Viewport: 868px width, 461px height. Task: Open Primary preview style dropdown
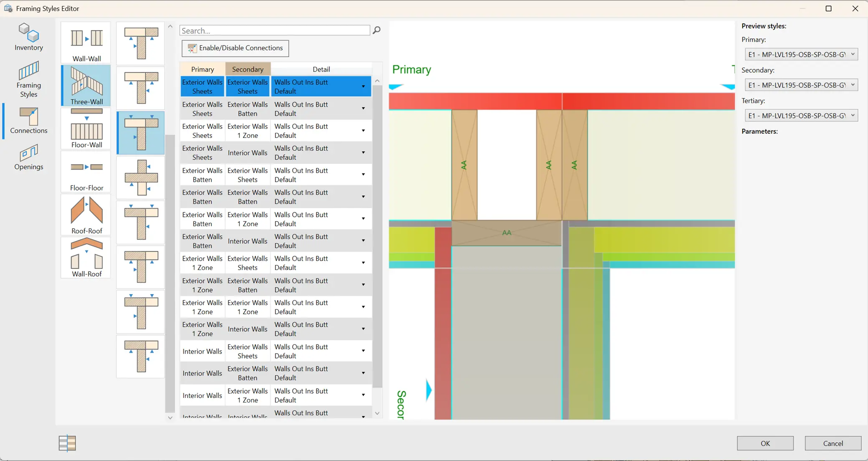click(801, 54)
